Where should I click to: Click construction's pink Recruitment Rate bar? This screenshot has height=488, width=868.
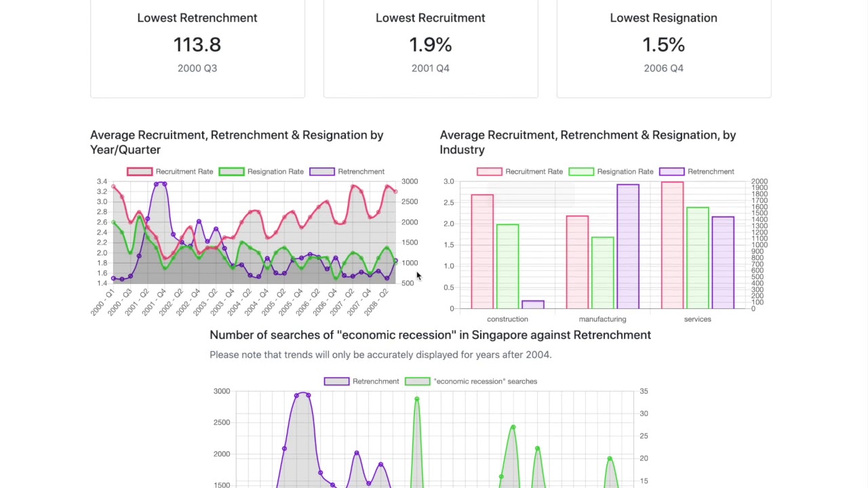coord(482,251)
